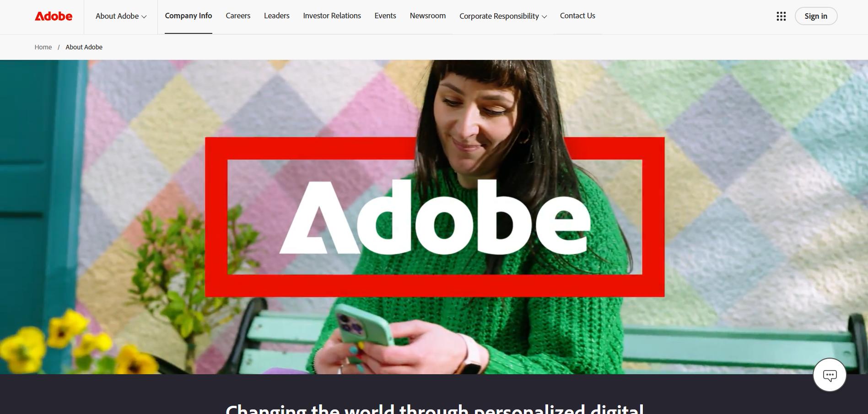The height and width of the screenshot is (414, 868).
Task: Open the app switcher grid icon
Action: click(781, 16)
